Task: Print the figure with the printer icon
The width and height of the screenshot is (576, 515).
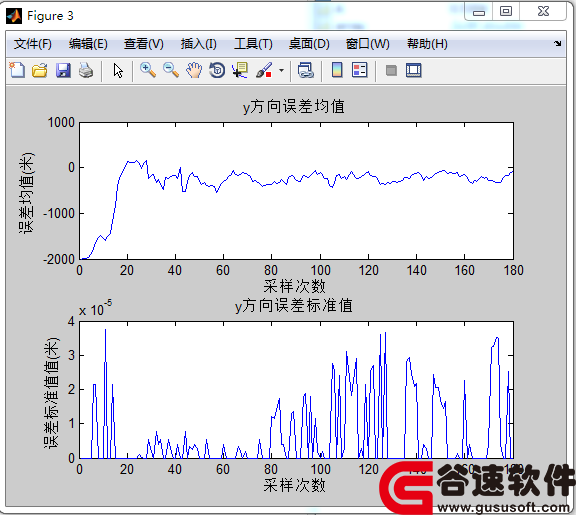Action: click(x=86, y=70)
